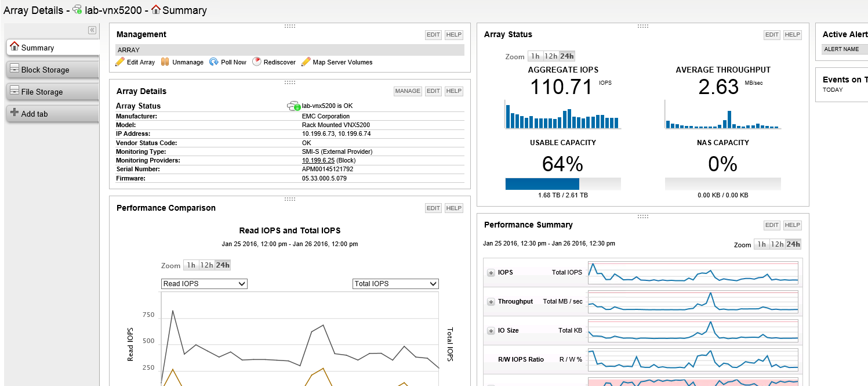The height and width of the screenshot is (386, 868).
Task: Click the Map Server Volumes pencil icon
Action: click(x=306, y=62)
